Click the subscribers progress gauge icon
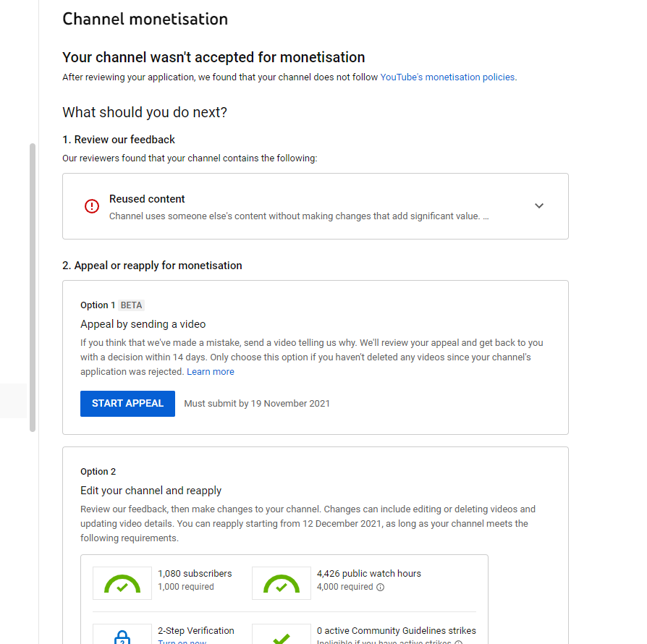This screenshot has width=647, height=644. [x=122, y=583]
